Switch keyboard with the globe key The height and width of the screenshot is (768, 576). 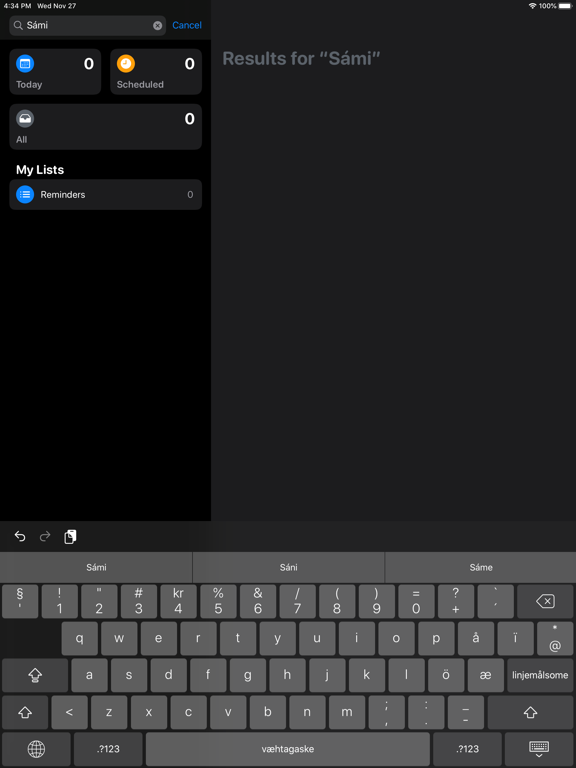(x=36, y=749)
